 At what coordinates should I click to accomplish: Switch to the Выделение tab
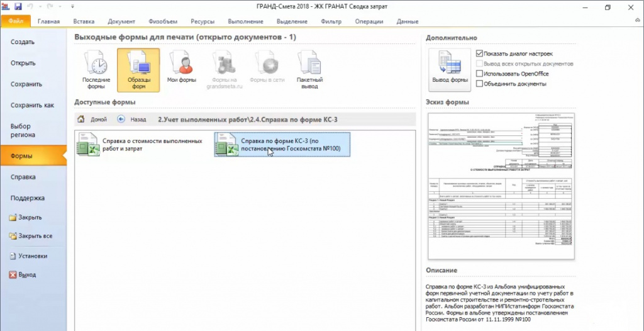click(x=292, y=21)
